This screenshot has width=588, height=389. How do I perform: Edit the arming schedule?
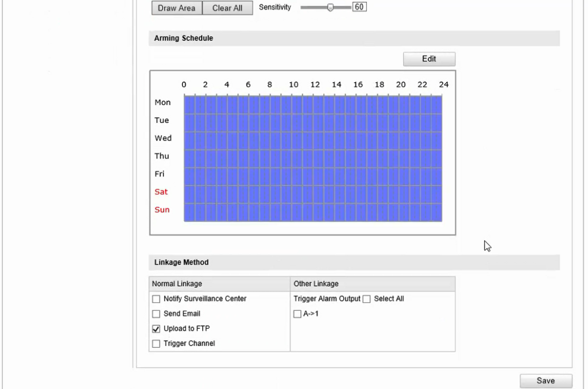[429, 59]
